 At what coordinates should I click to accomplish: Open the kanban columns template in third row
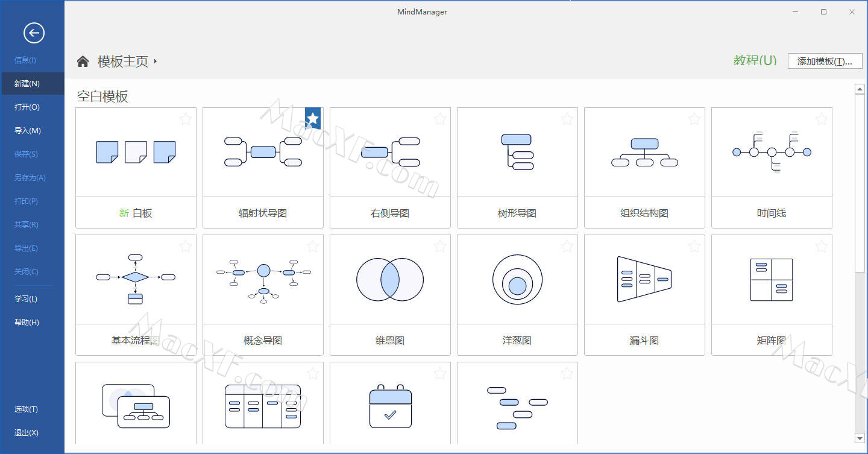click(x=263, y=406)
